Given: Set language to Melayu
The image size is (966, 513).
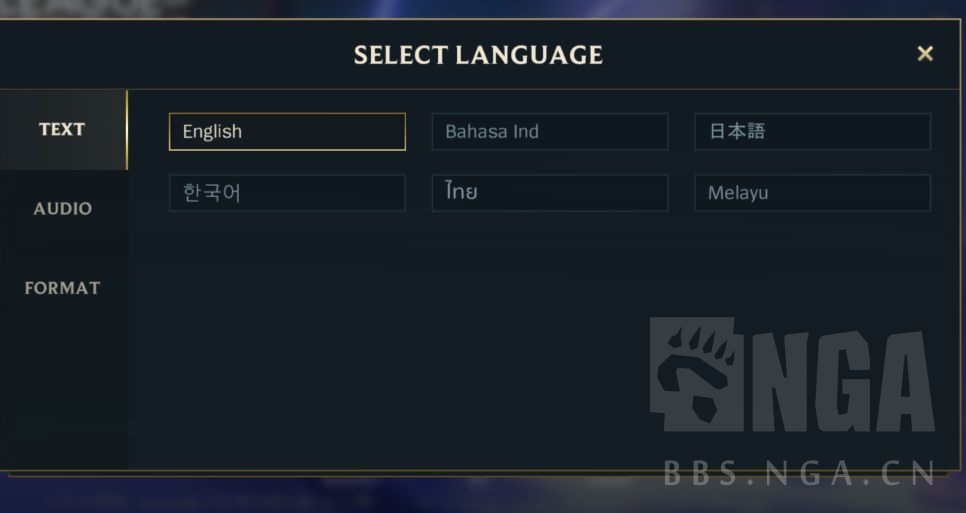Looking at the screenshot, I should pos(812,193).
